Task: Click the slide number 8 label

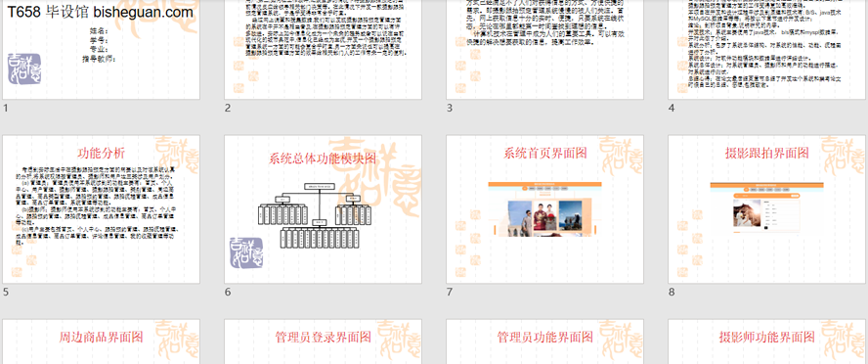Action: click(x=672, y=292)
